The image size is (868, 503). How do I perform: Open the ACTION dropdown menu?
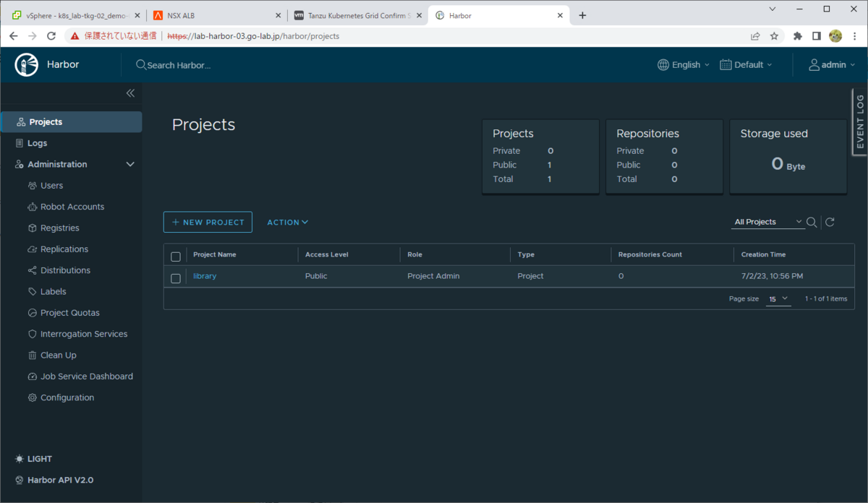point(288,223)
